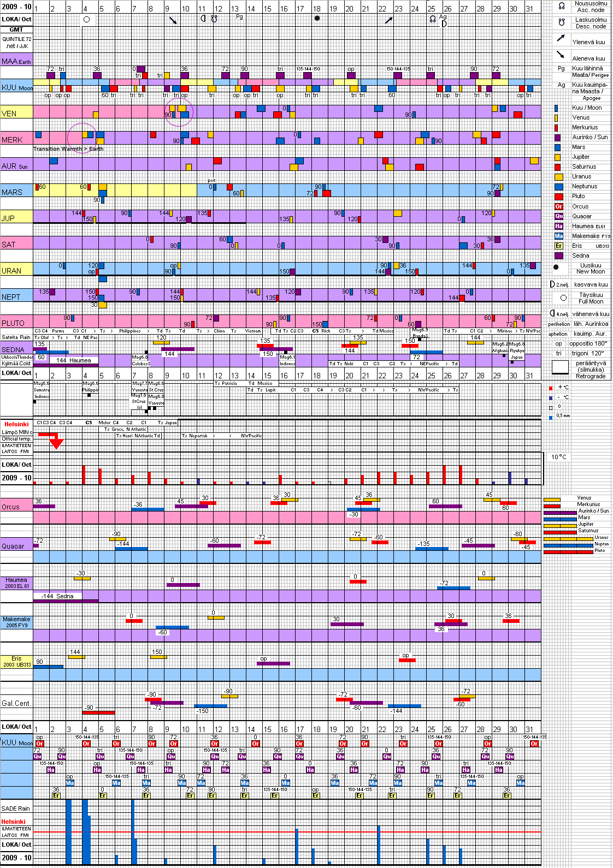The height and width of the screenshot is (868, 613).
Task: Click the blue Makemake 'Ma' legend icon
Action: 558,236
